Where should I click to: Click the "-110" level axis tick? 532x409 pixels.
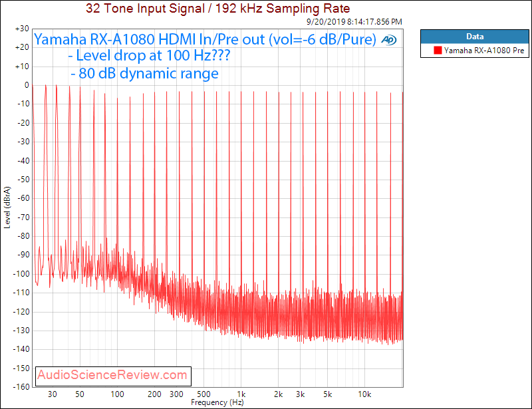[21, 293]
